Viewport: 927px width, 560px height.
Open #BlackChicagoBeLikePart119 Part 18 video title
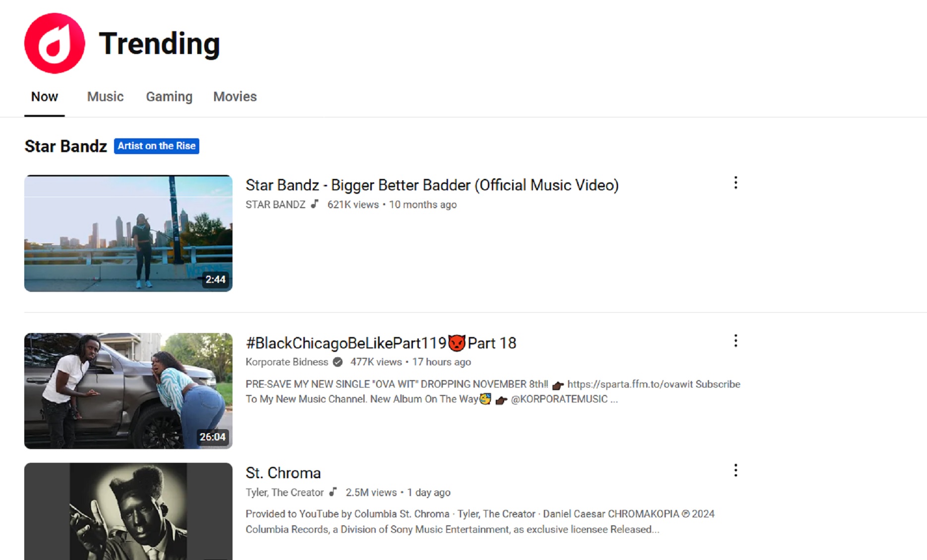click(x=381, y=343)
